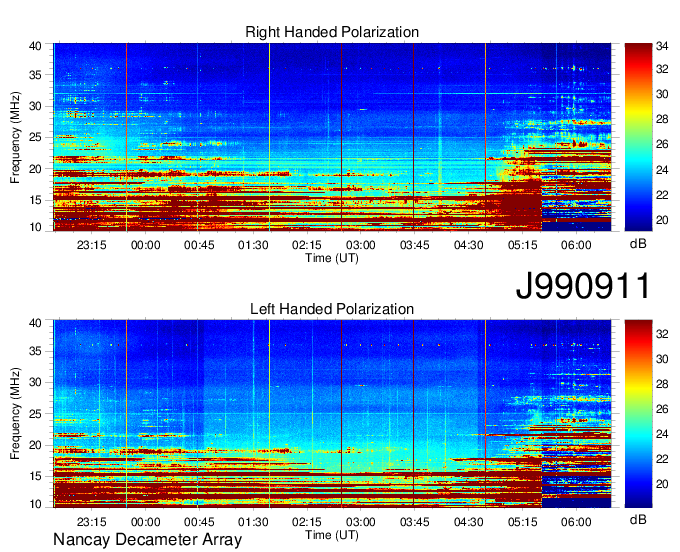This screenshot has height=552, width=680.
Task: Click the 06:00 tick on Right Handed plot
Action: [x=576, y=245]
